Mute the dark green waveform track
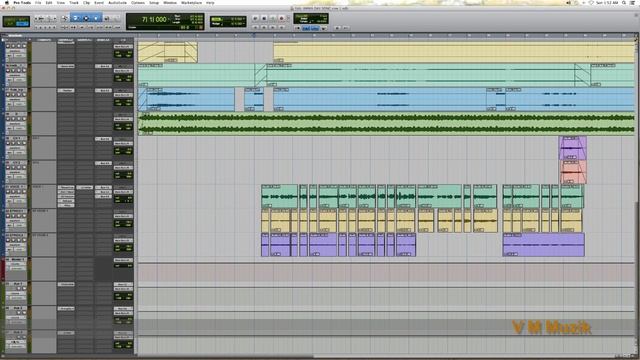Image resolution: width=640 pixels, height=360 pixels. pos(24,119)
